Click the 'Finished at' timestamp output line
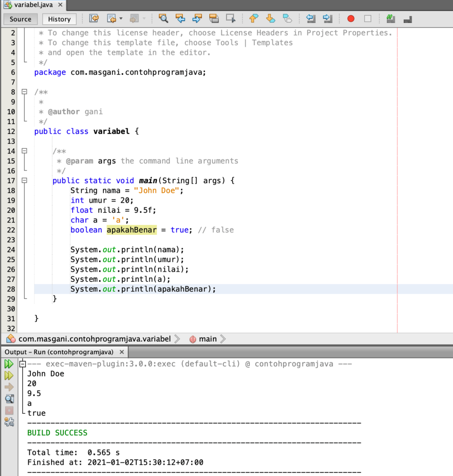 115,463
